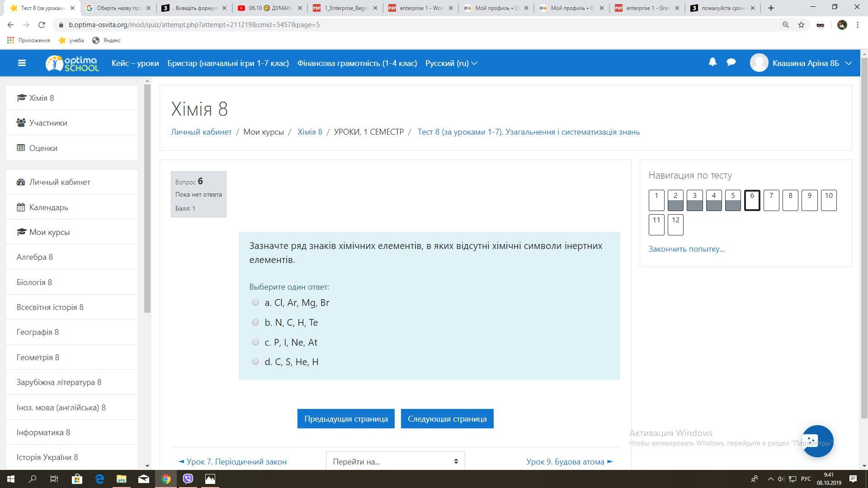This screenshot has height=488, width=868.
Task: Open Viber from the Windows taskbar
Action: [x=188, y=479]
